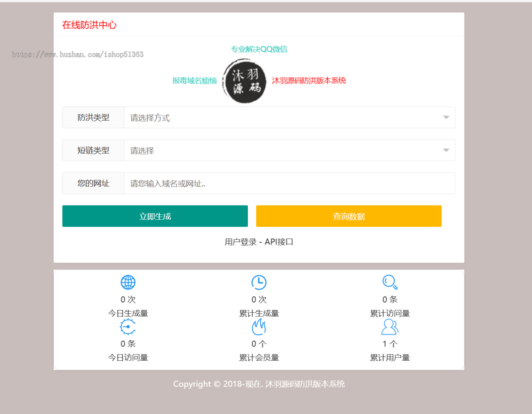Click the 累计生成量 label
This screenshot has width=532, height=414.
(259, 313)
